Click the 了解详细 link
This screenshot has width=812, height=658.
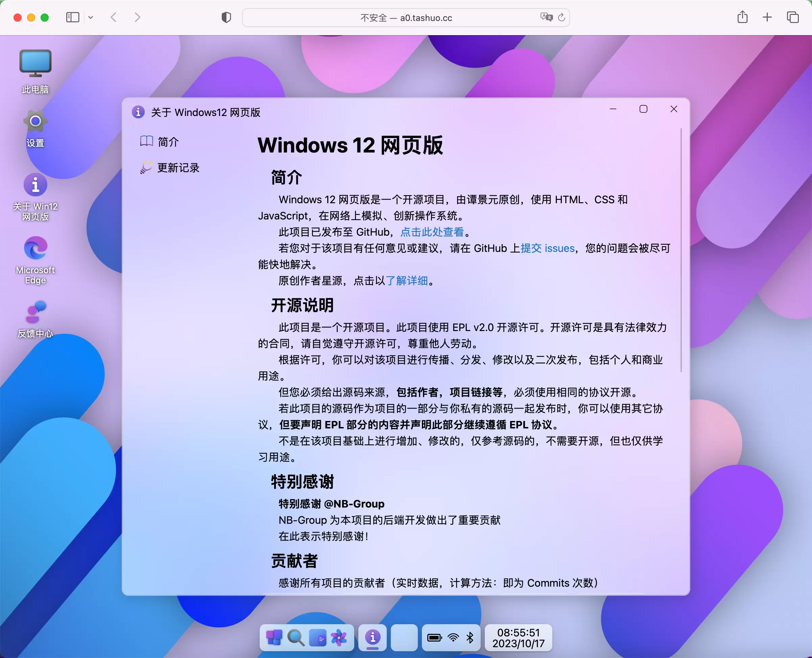pyautogui.click(x=407, y=281)
